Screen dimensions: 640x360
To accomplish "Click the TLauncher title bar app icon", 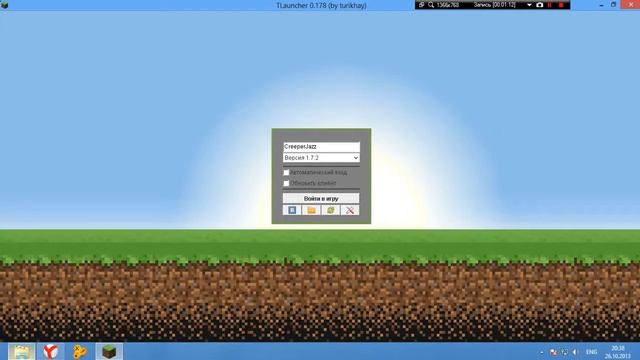I will pos(4,5).
